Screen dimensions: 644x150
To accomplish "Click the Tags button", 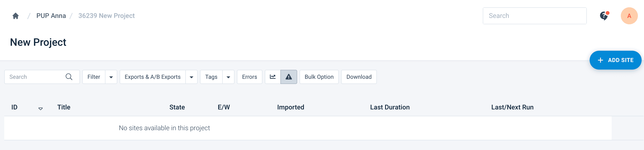I will click(211, 77).
